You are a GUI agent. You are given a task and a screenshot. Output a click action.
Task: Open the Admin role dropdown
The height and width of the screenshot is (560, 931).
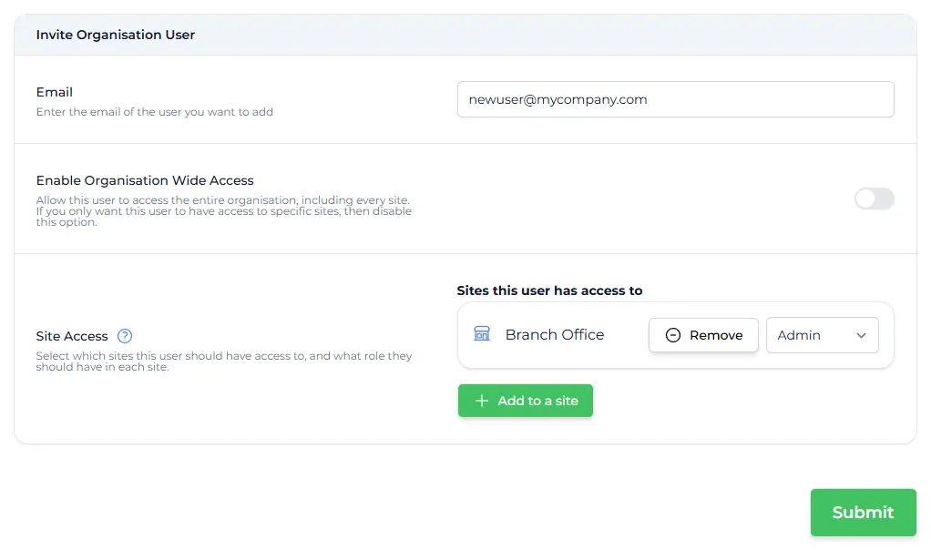(x=822, y=335)
